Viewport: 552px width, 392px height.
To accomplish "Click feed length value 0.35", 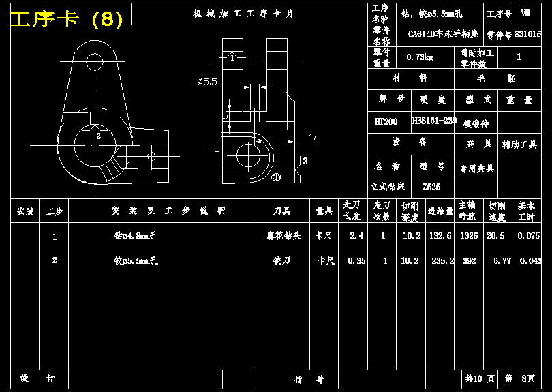I will 356,261.
